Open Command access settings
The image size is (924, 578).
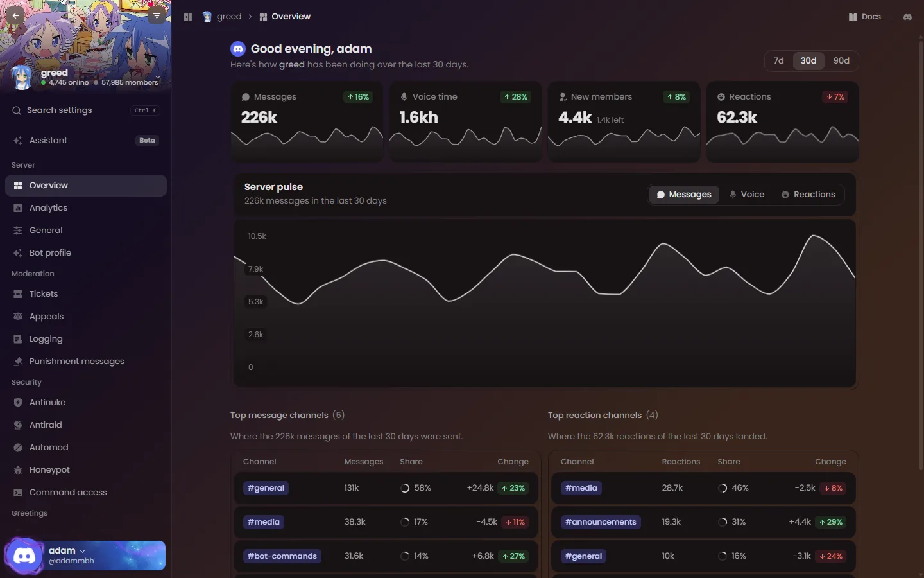85,493
